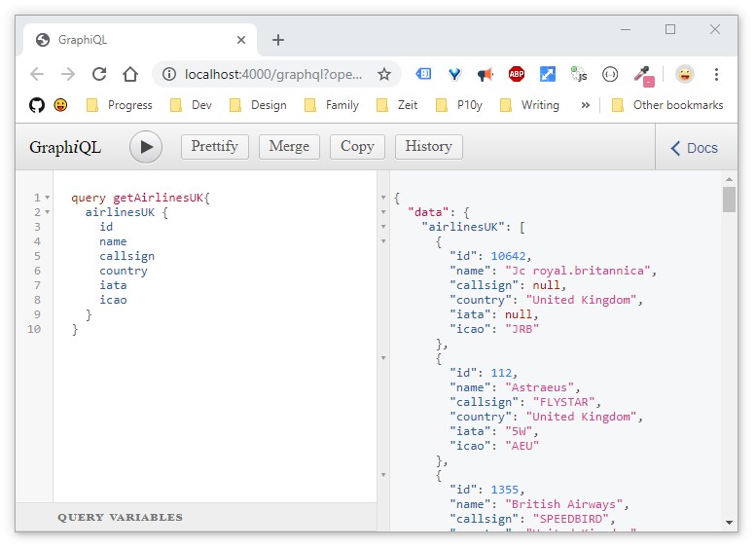This screenshot has height=548, width=756.
Task: Open the blue arrow resize extension
Action: [x=547, y=74]
